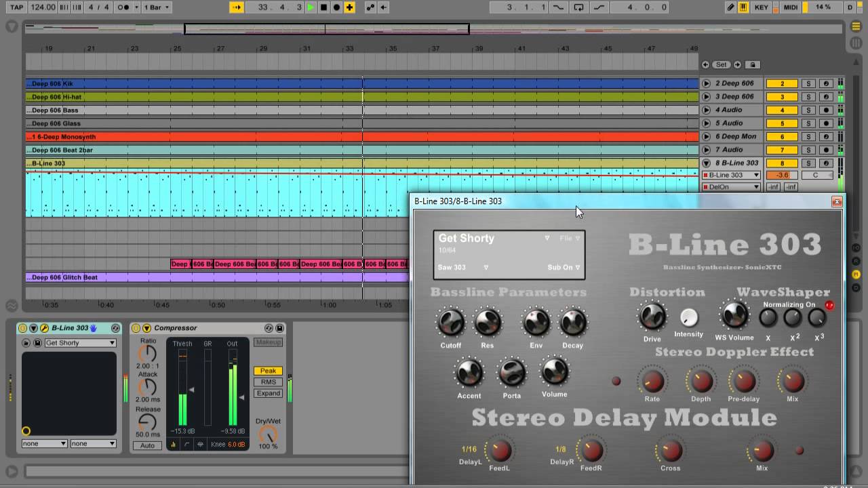The height and width of the screenshot is (488, 868).
Task: Click the Cutoff knob
Action: tap(451, 323)
